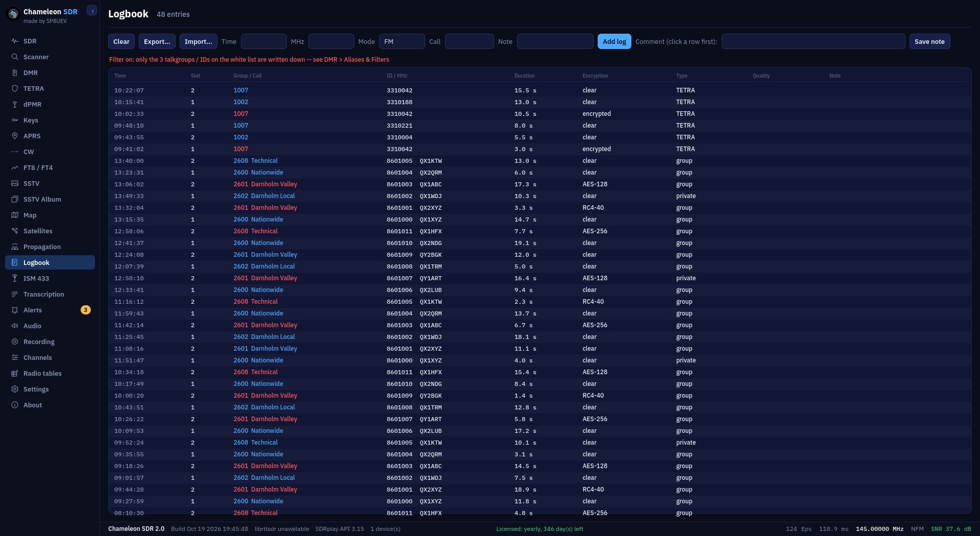
Task: Click the Comment text field
Action: [x=814, y=41]
